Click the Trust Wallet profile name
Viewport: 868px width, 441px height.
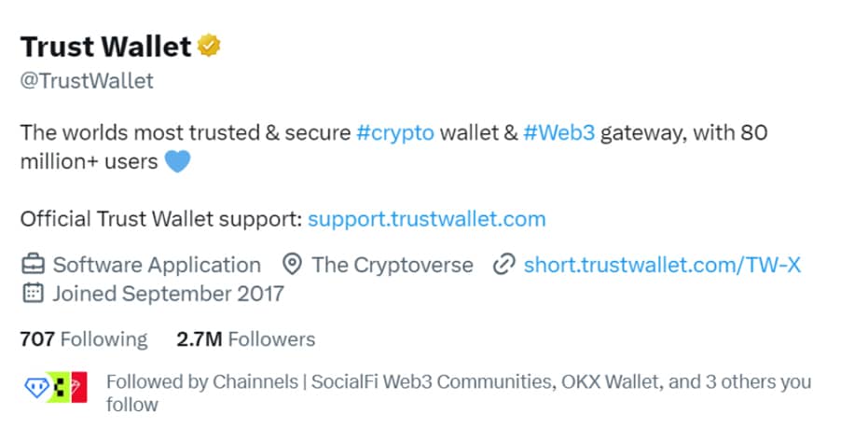105,46
